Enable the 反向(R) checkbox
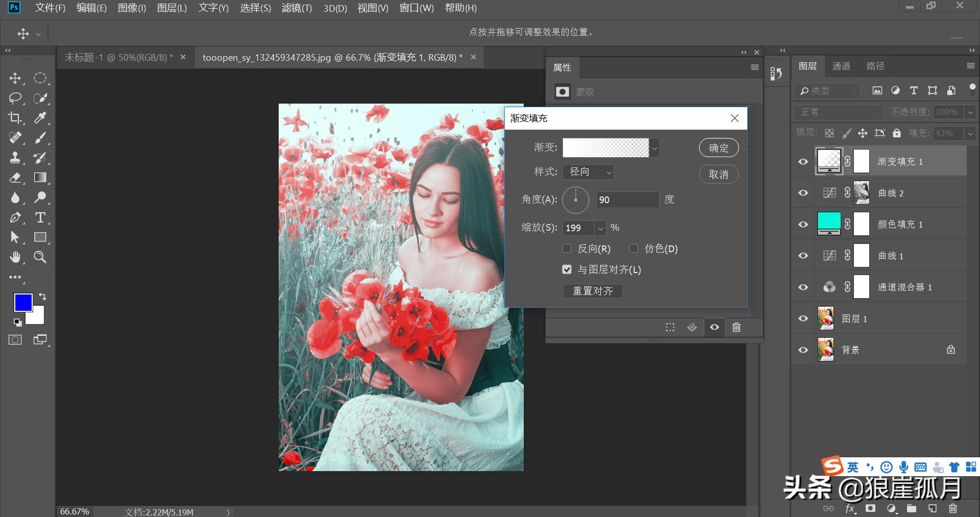 [x=567, y=249]
